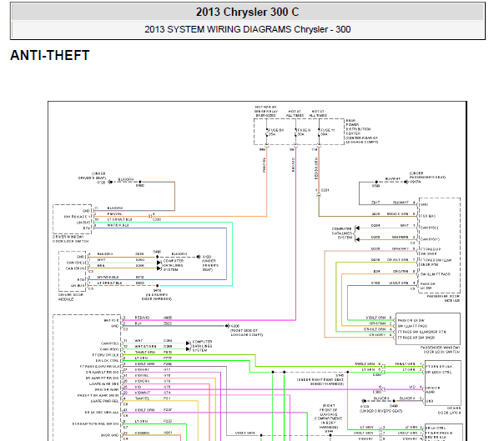Click the "(UNDER RIGHT REAR SEAT, IN BODY HARNESS)" note

click(320, 382)
